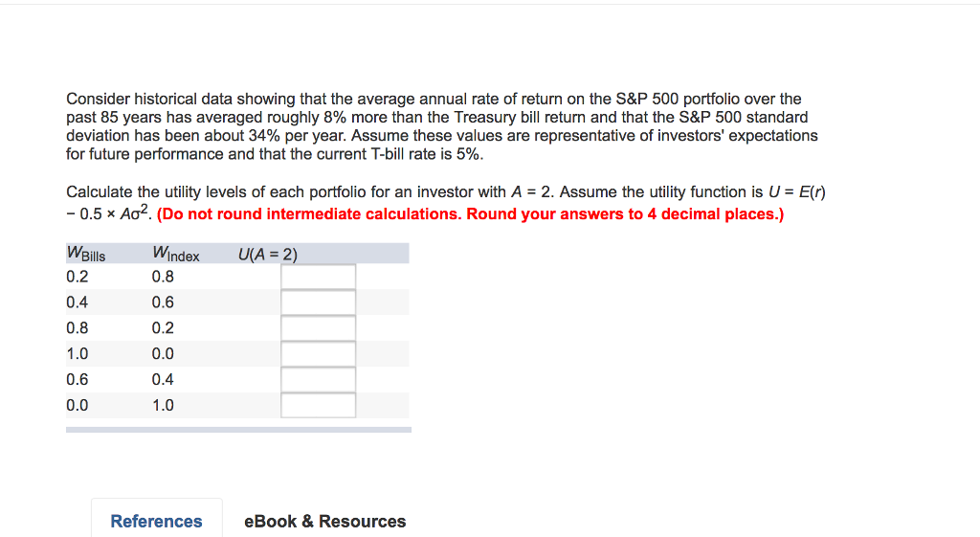Click the WBills 0.4 value

click(x=78, y=302)
